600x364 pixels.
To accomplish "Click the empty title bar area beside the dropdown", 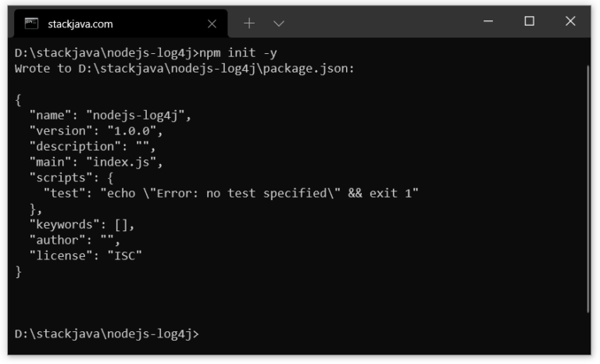I will click(383, 23).
